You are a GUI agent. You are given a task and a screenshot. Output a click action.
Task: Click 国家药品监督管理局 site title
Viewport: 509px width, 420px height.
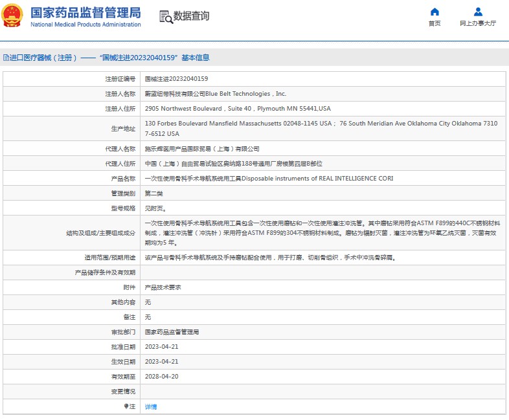tap(85, 13)
